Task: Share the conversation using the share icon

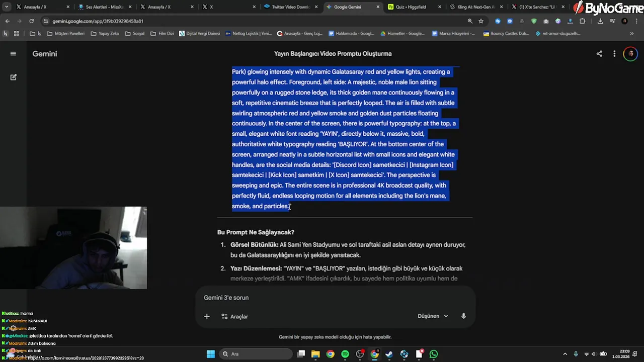Action: pos(599,54)
